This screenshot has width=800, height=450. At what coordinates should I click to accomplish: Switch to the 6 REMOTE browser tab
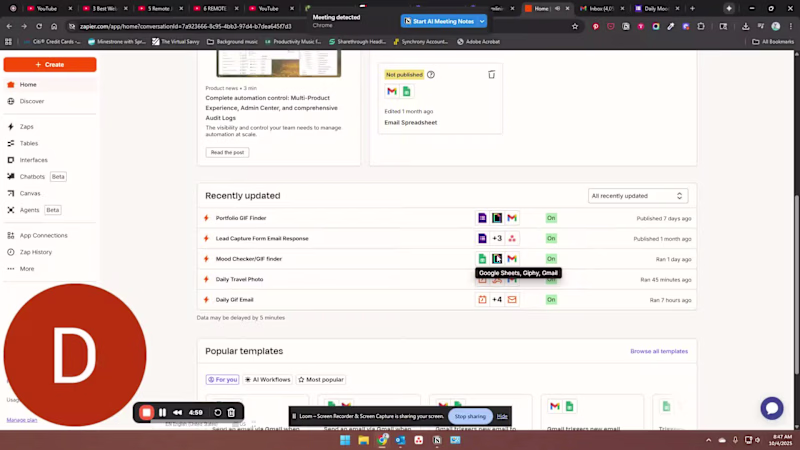tap(215, 9)
